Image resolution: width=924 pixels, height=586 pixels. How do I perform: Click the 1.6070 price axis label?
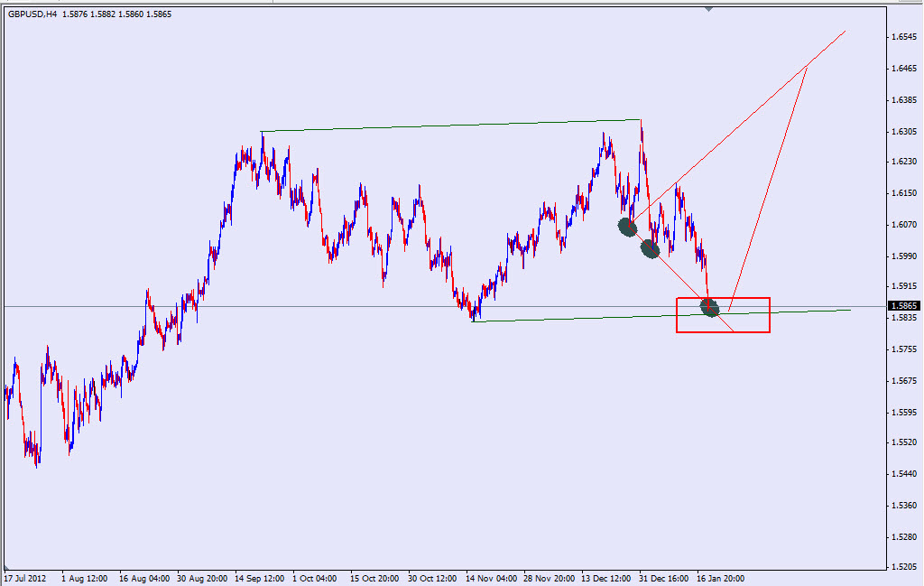(x=904, y=225)
